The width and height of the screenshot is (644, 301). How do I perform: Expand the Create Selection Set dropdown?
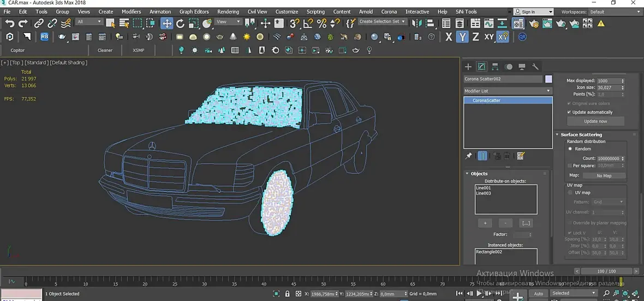tap(383, 22)
